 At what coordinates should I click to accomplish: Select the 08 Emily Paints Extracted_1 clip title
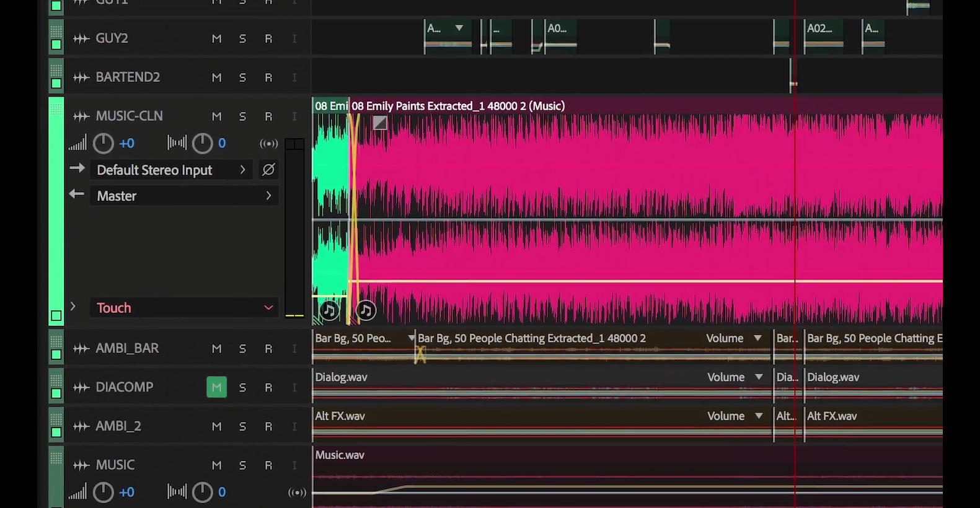tap(458, 106)
